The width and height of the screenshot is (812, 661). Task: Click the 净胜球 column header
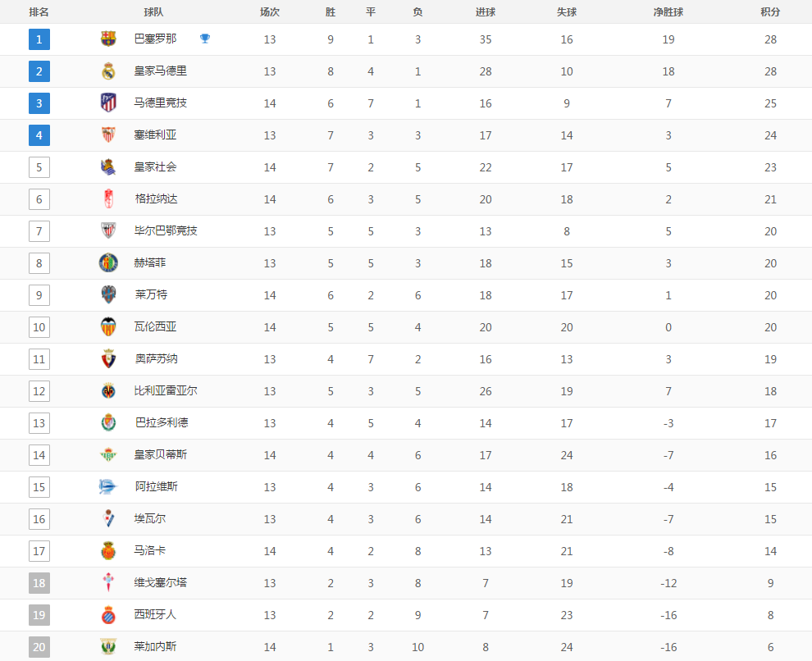tap(668, 12)
